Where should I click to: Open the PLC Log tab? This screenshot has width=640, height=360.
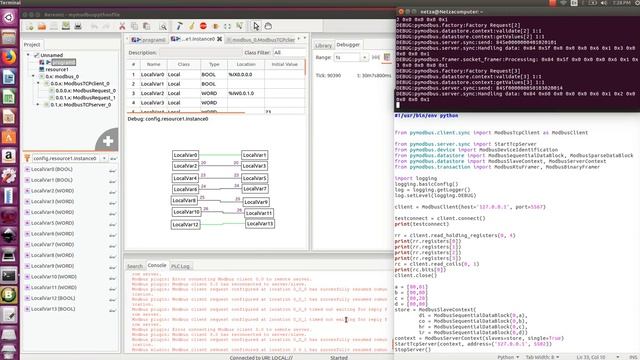coord(180,266)
